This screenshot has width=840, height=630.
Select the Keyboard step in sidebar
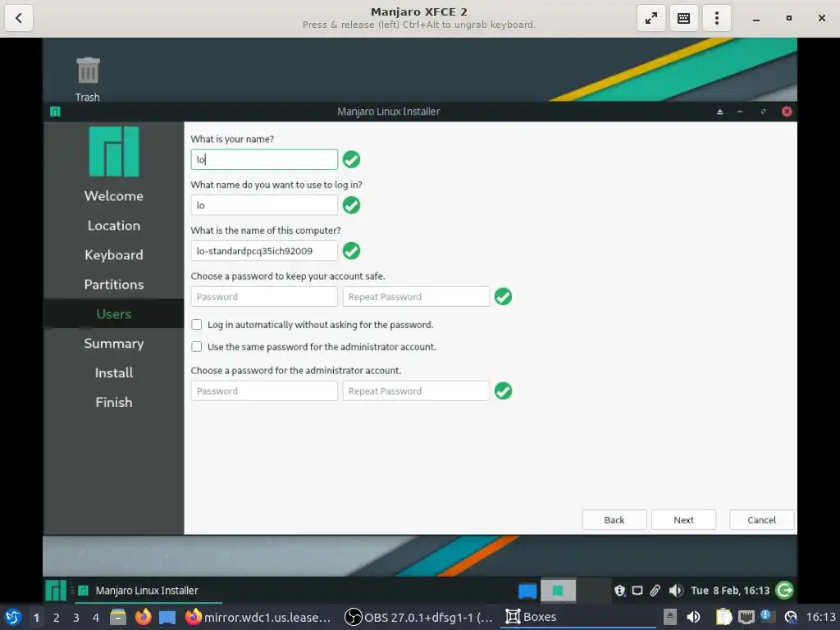pos(113,255)
